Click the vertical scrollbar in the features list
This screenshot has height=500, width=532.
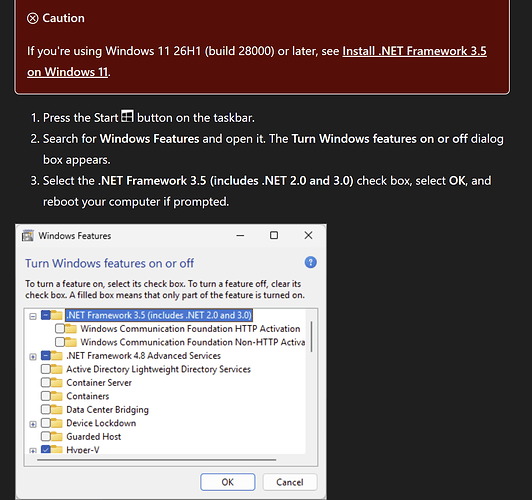point(311,336)
